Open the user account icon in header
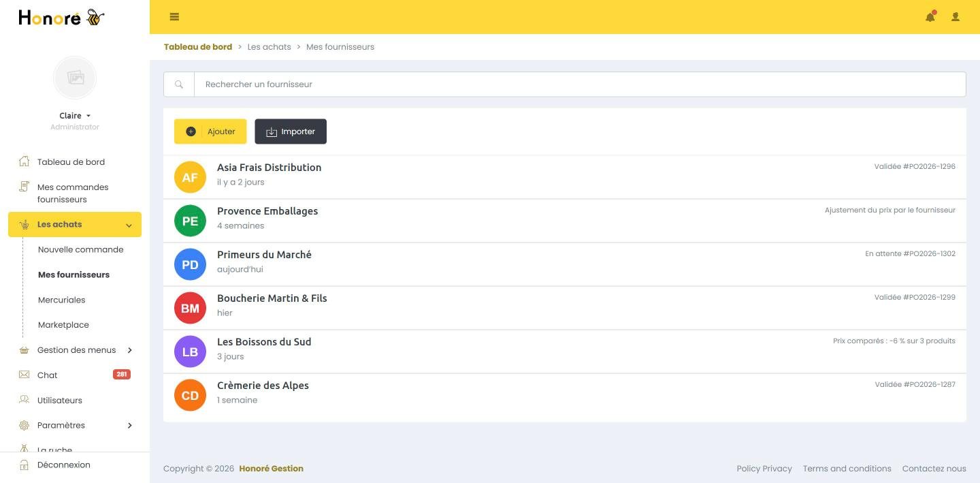This screenshot has width=980, height=483. (955, 17)
